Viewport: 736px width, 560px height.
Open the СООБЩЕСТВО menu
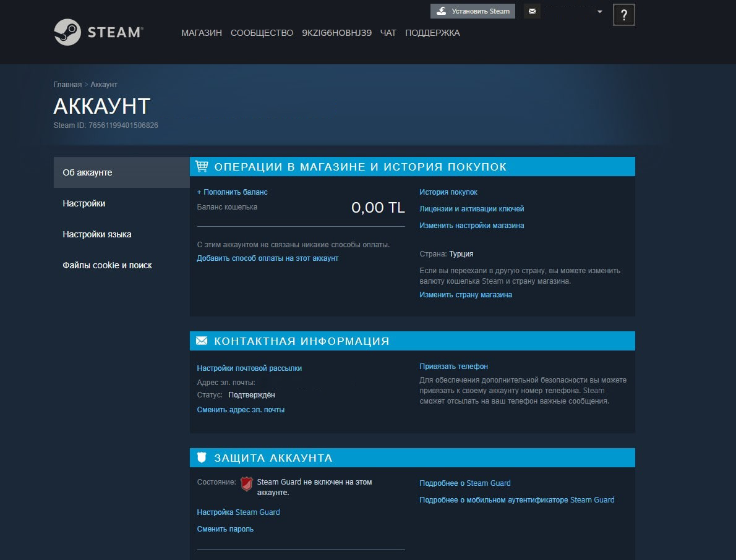pos(262,33)
